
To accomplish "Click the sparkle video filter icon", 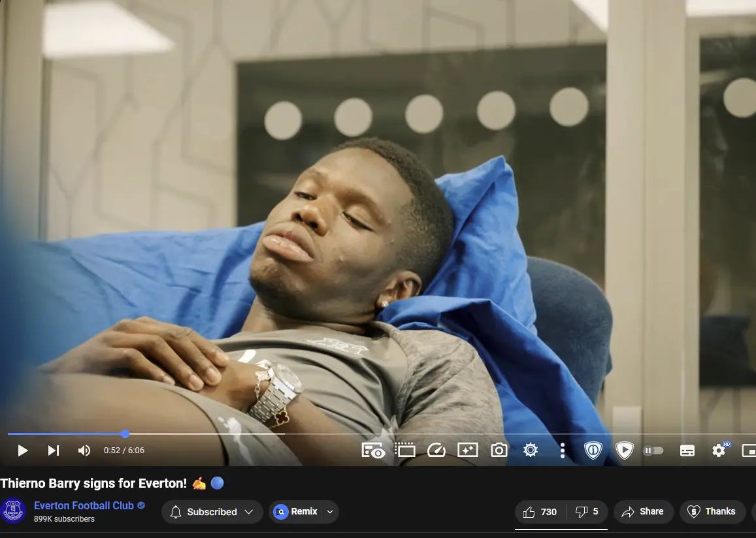I will tap(467, 450).
